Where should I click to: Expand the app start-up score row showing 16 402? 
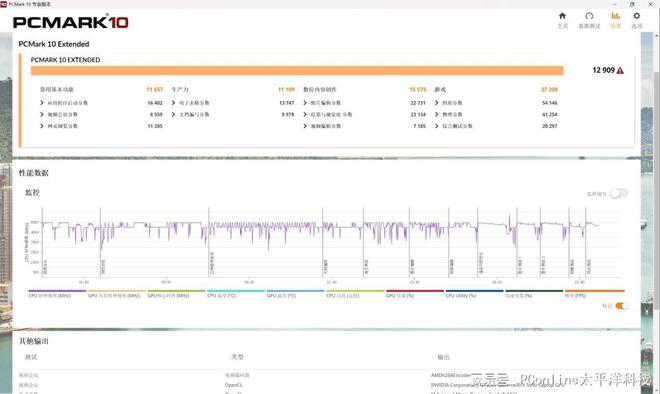coord(101,103)
